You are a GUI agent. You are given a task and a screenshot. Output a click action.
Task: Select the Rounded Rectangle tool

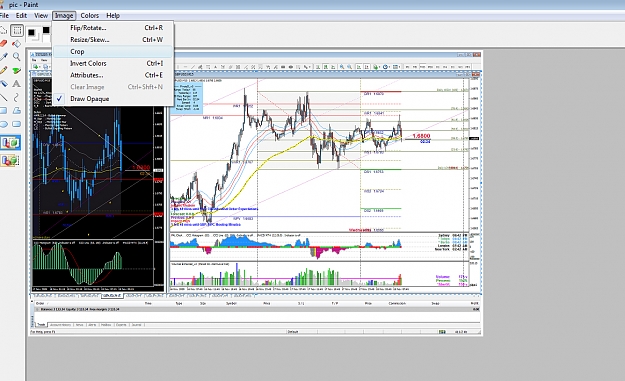[x=16, y=124]
